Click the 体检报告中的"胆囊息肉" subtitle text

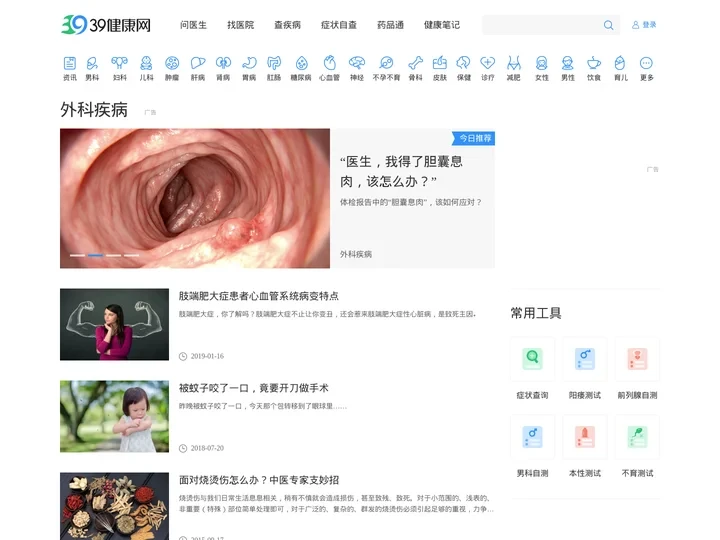[x=411, y=202]
